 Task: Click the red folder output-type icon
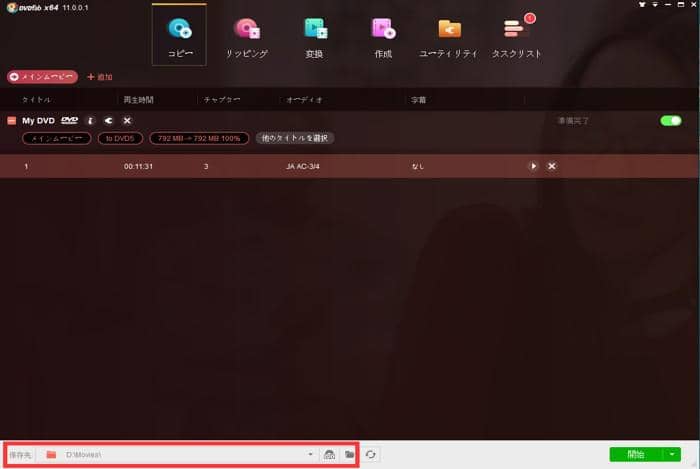tap(51, 455)
